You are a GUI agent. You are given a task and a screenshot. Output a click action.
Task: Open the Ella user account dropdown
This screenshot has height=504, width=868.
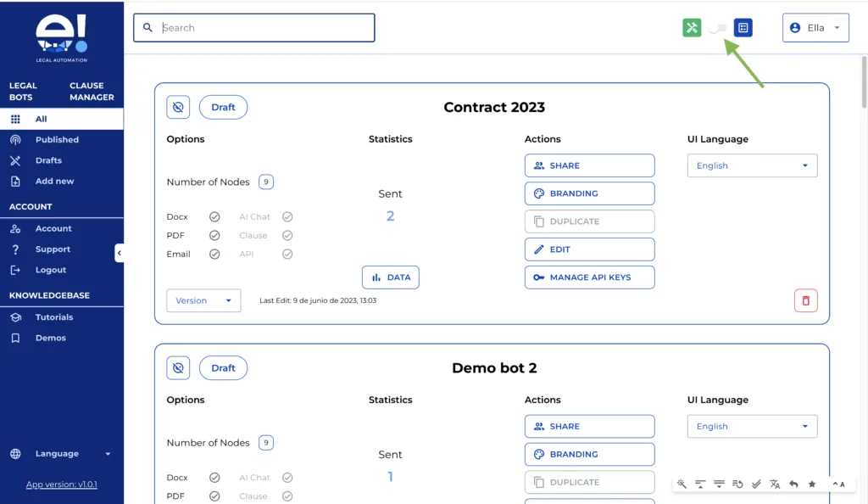point(815,28)
